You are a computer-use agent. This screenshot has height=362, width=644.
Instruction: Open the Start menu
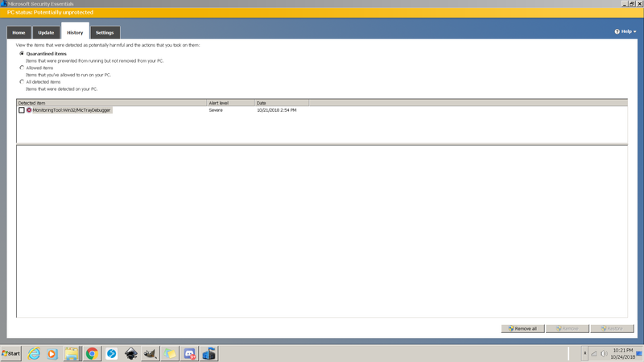(x=11, y=353)
